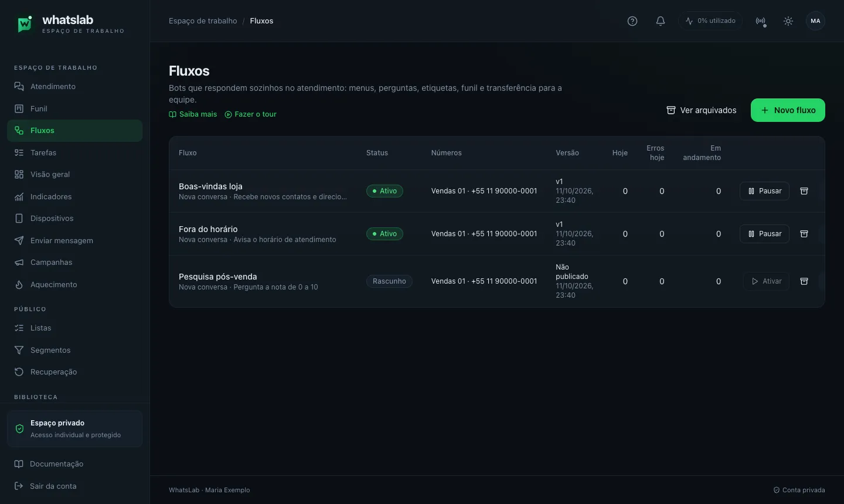Image resolution: width=844 pixels, height=504 pixels.
Task: Open Indicadores page
Action: click(74, 196)
